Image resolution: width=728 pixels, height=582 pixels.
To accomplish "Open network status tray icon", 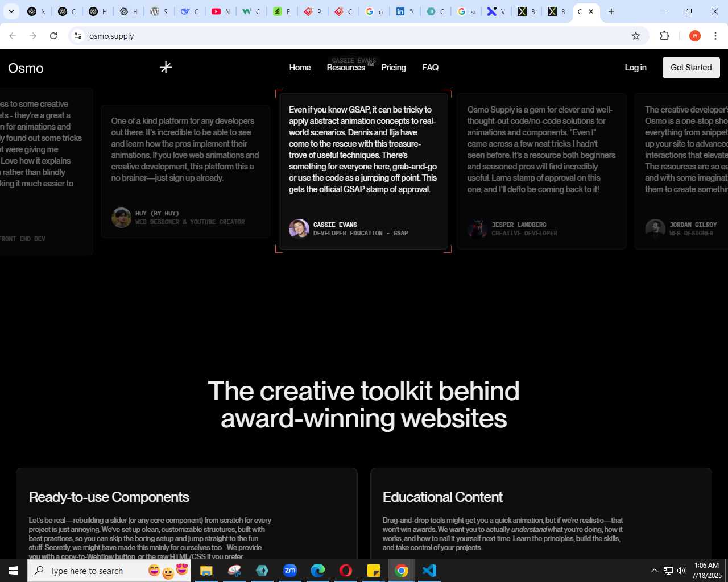I will (x=668, y=571).
